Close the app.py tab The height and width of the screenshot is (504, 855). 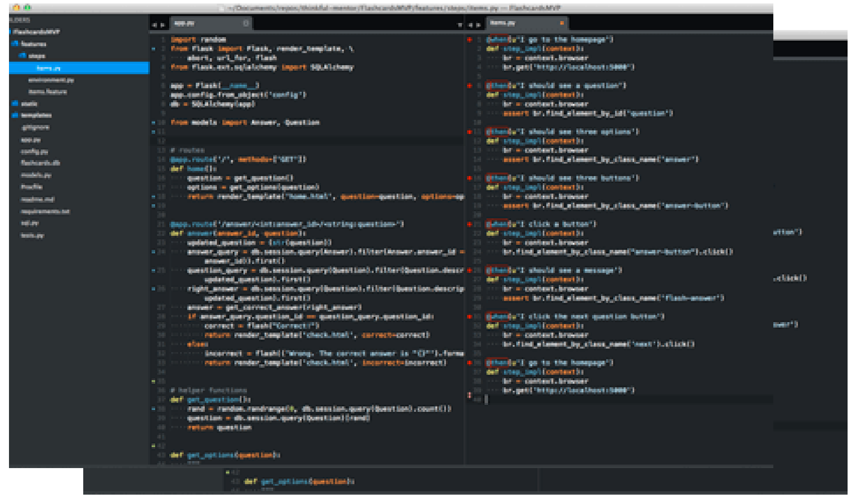click(246, 23)
